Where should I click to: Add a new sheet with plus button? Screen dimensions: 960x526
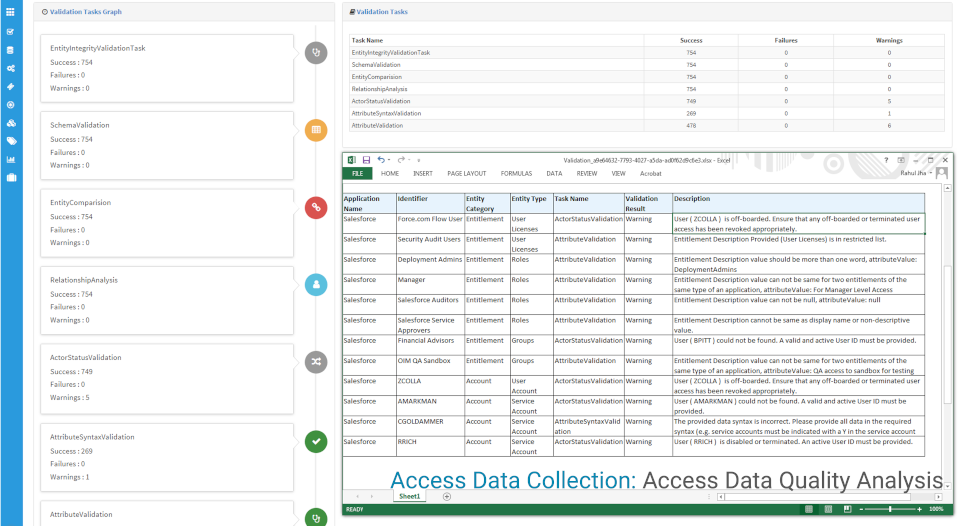(x=447, y=497)
